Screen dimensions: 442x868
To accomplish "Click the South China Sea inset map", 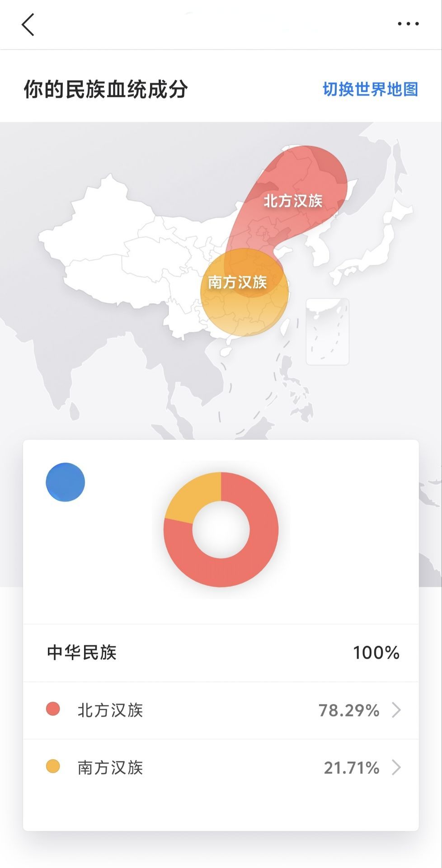I will tap(327, 331).
